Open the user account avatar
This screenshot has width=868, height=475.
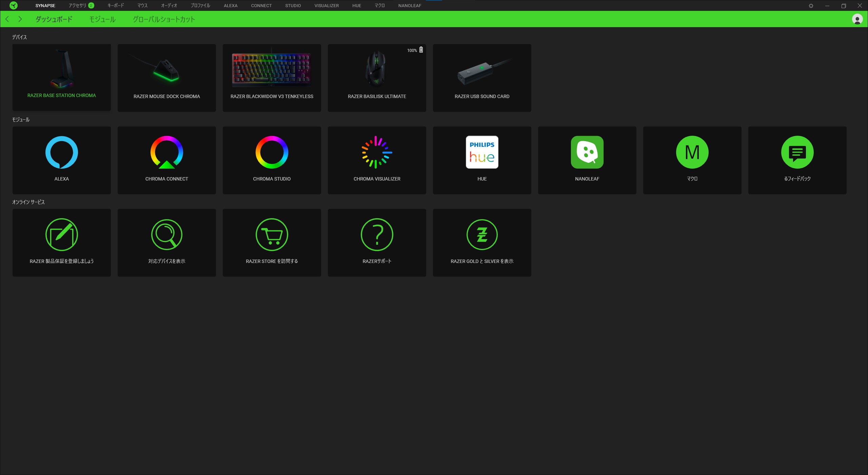pos(857,19)
